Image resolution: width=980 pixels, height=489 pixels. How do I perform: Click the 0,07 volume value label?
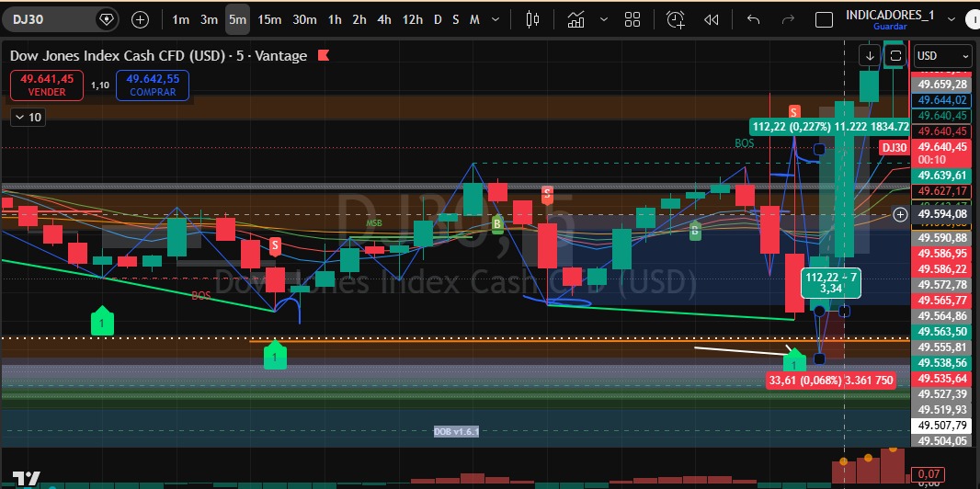[x=928, y=474]
